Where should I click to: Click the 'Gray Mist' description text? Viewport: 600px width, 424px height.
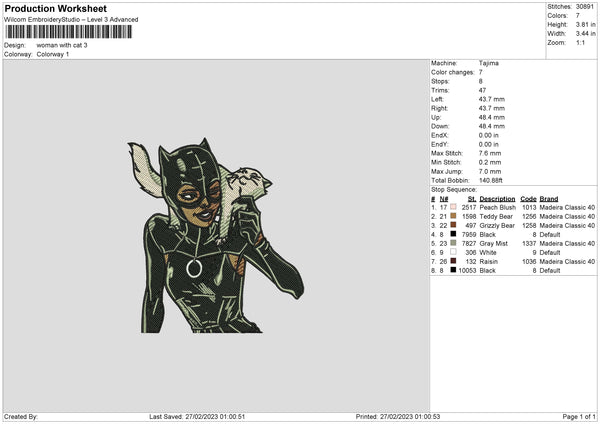pos(494,243)
